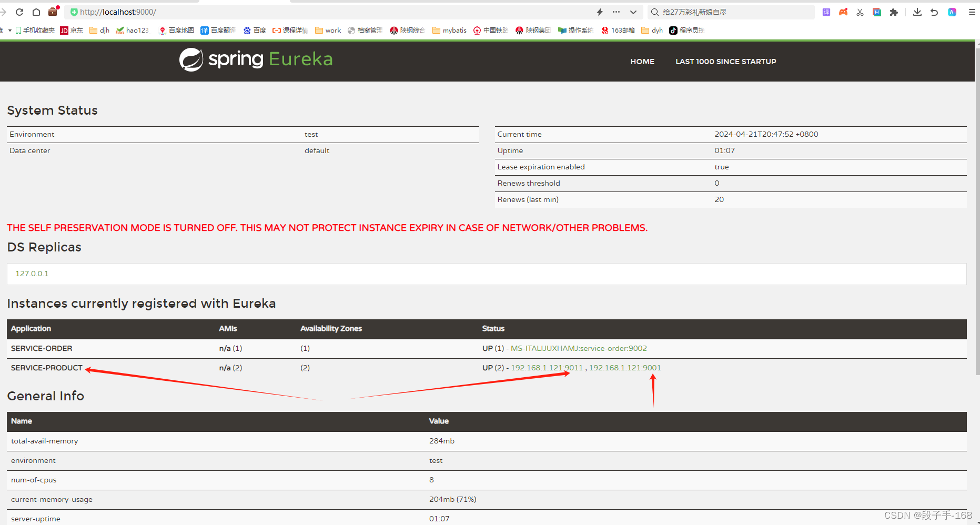Open the 档案管理 bookmark
This screenshot has width=980, height=525.
(365, 31)
